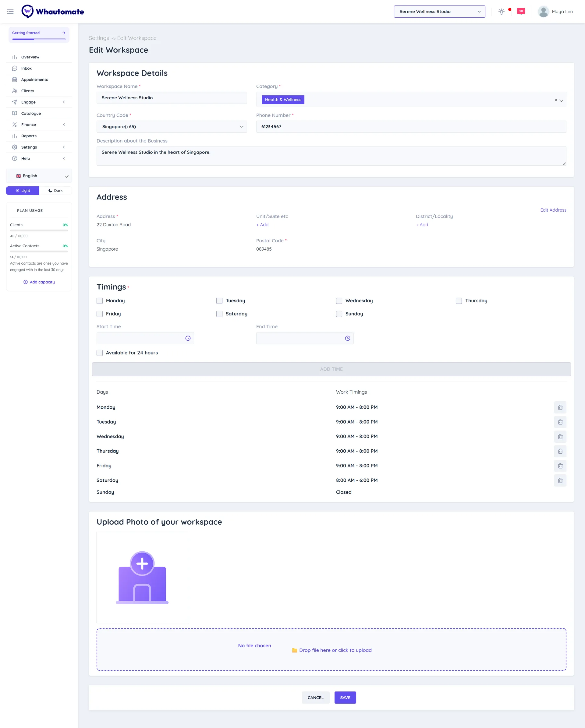This screenshot has width=585, height=728.
Task: Delete Tuesday work timing row
Action: (x=560, y=422)
